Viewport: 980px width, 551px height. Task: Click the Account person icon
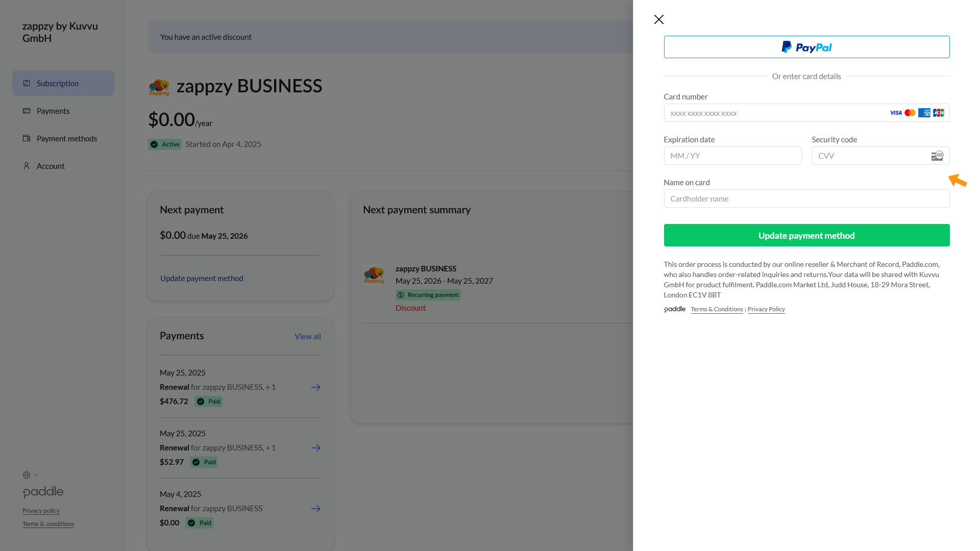click(x=27, y=166)
